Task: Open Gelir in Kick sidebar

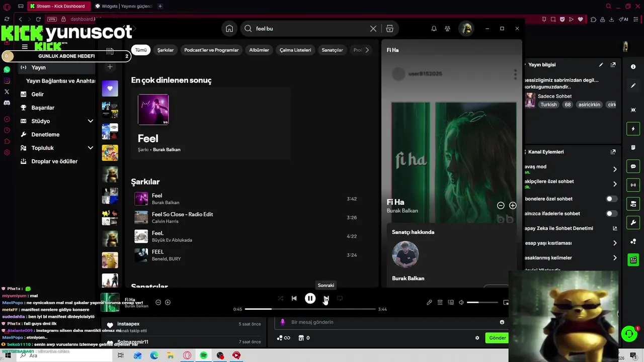Action: [38, 94]
